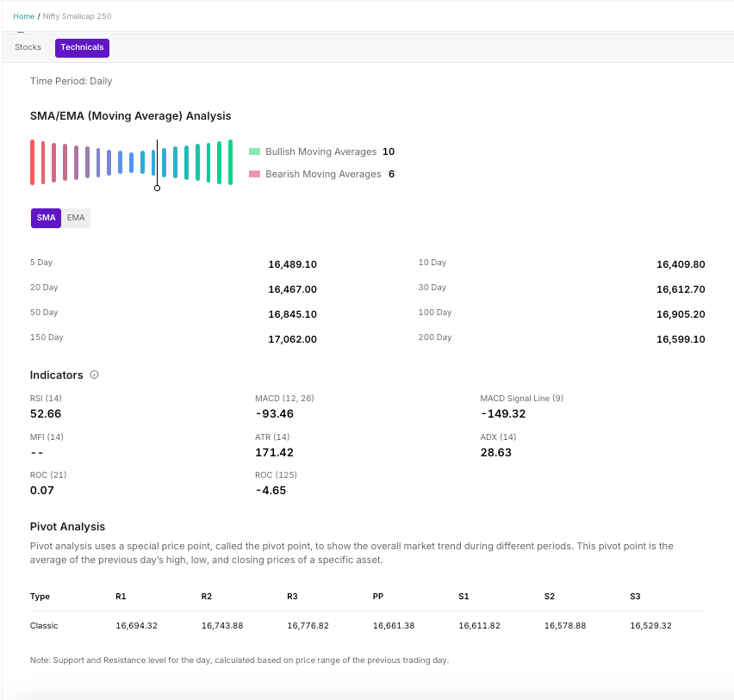Select the 200 Day SMA value 16,599.10
This screenshot has width=734, height=700.
(x=680, y=339)
